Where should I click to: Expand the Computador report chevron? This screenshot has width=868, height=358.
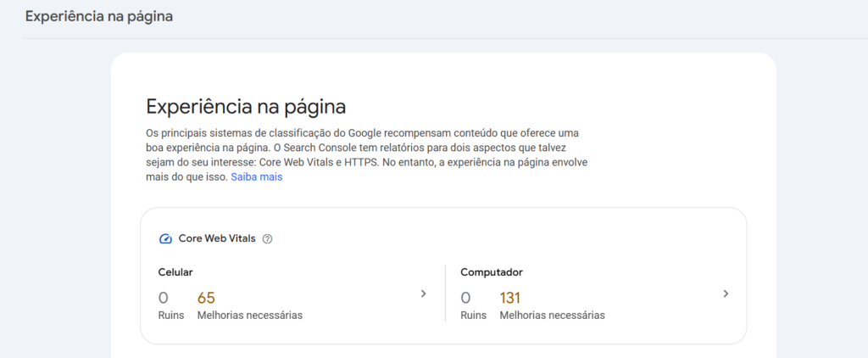(726, 294)
